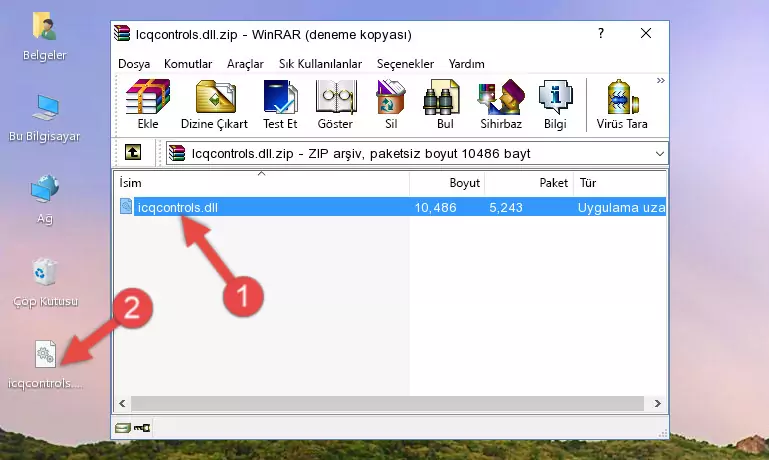Select the Ağ network desktop icon
Screen dimensions: 769x460
(x=45, y=200)
